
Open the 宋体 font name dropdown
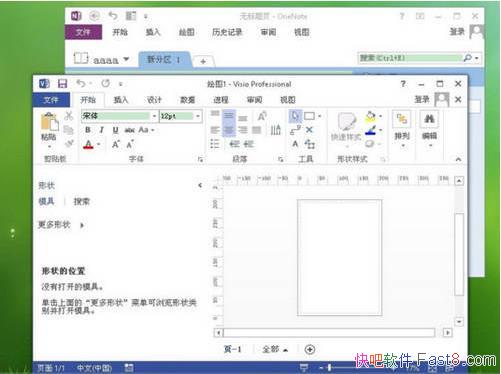154,116
